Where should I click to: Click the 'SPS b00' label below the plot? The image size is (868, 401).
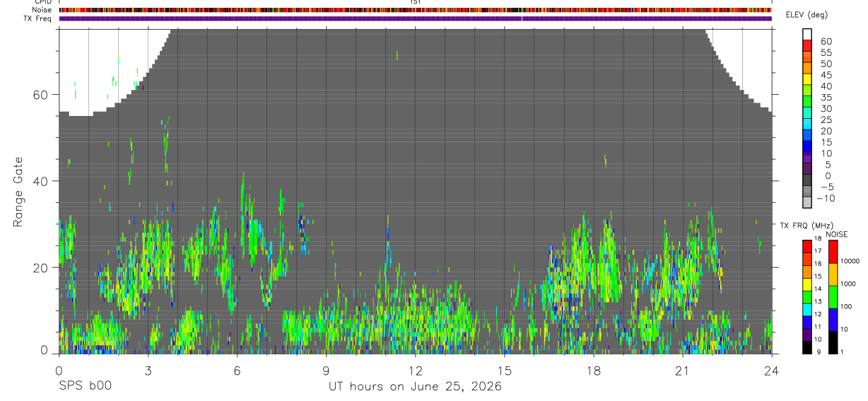click(x=85, y=387)
